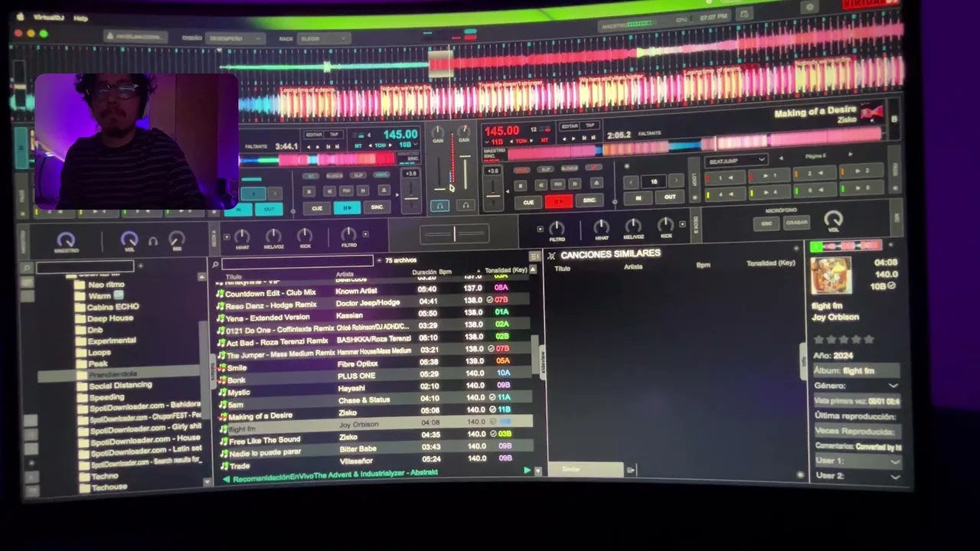Eject the track from the left cyan deck

coord(384,191)
